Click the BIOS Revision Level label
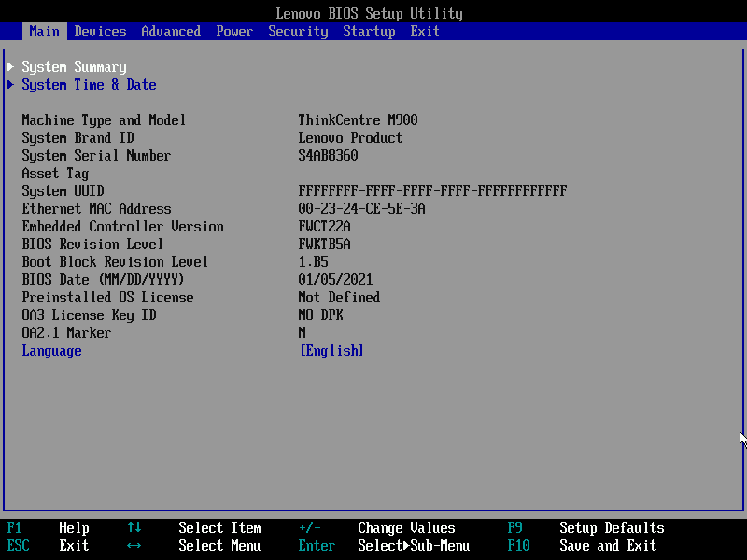 (92, 245)
